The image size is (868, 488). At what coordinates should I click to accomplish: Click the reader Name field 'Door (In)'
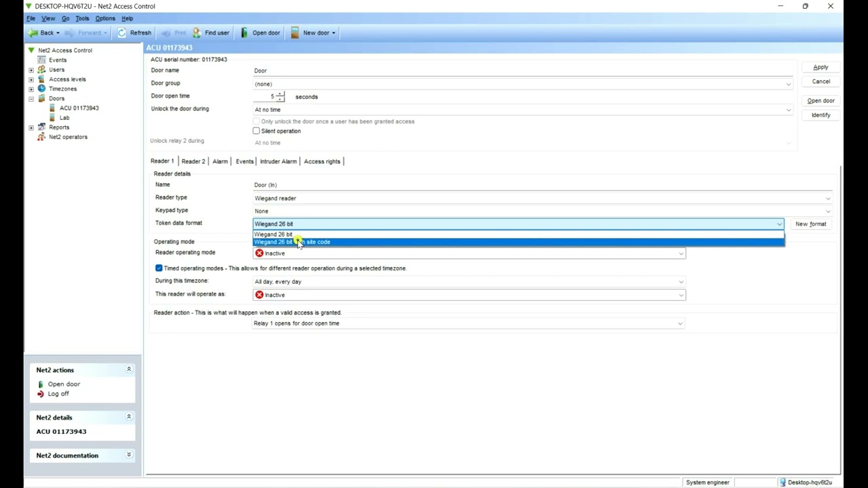click(x=542, y=185)
